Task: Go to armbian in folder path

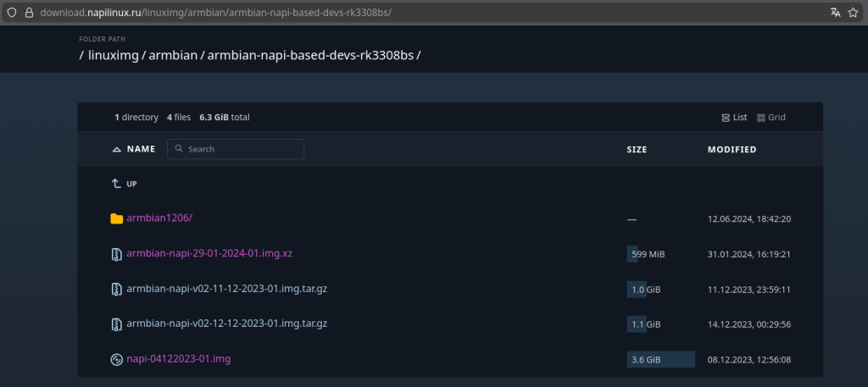Action: click(174, 55)
